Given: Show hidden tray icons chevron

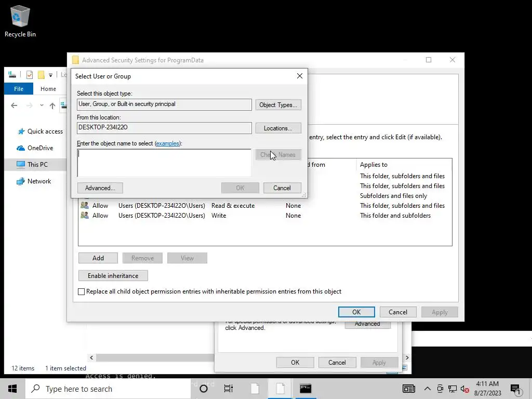Looking at the screenshot, I should [428, 389].
